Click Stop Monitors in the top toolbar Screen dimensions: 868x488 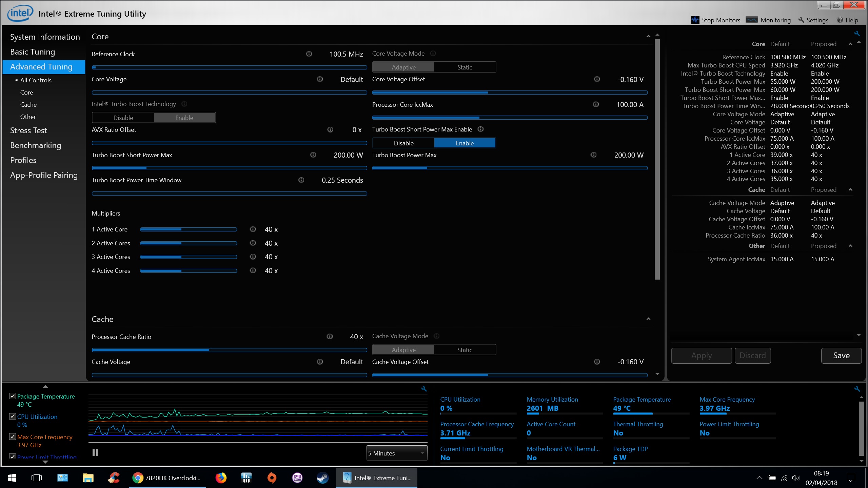point(716,20)
